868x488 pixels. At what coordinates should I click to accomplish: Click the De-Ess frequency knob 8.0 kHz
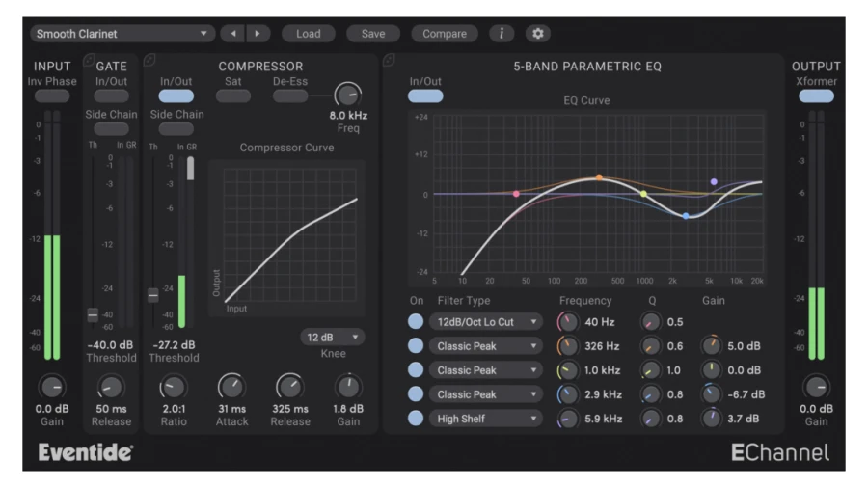(348, 95)
